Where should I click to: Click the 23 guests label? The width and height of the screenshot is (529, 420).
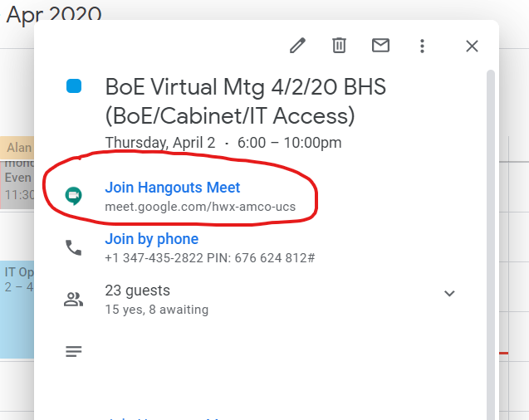137,291
